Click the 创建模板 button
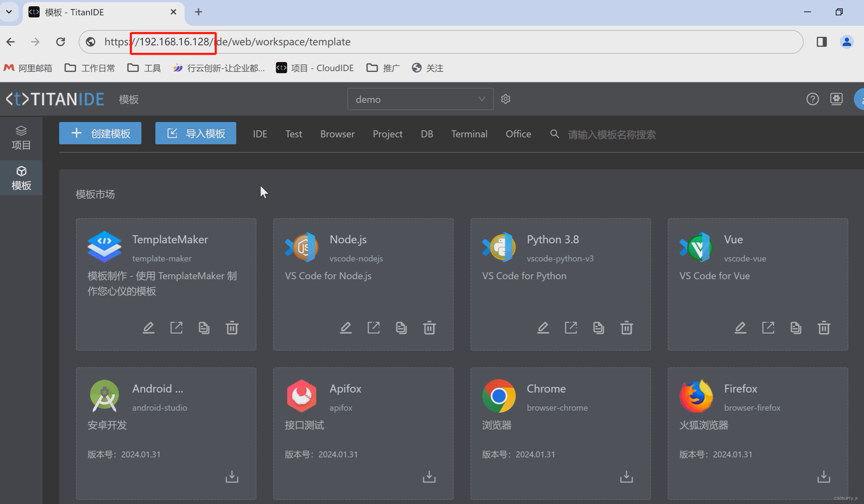 [x=100, y=133]
